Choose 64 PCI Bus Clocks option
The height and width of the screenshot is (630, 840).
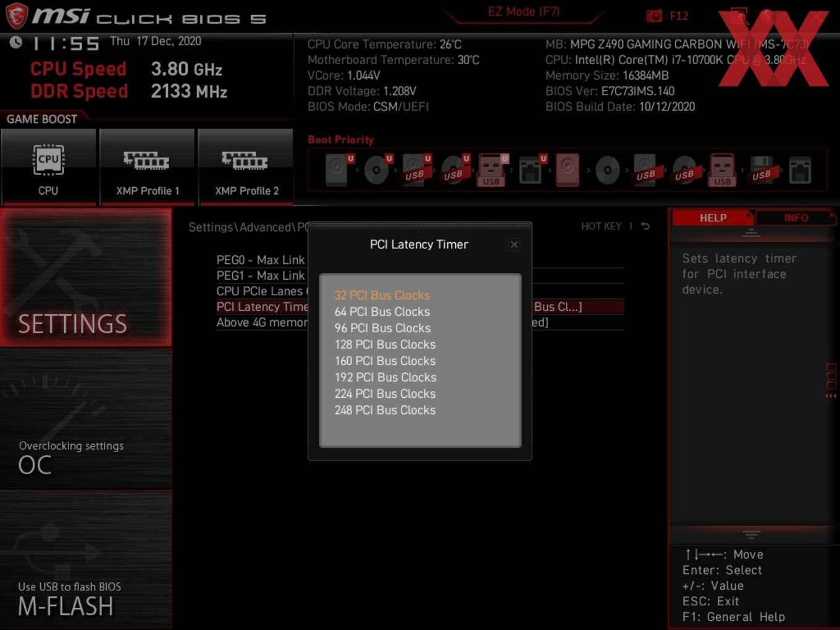[x=382, y=312]
